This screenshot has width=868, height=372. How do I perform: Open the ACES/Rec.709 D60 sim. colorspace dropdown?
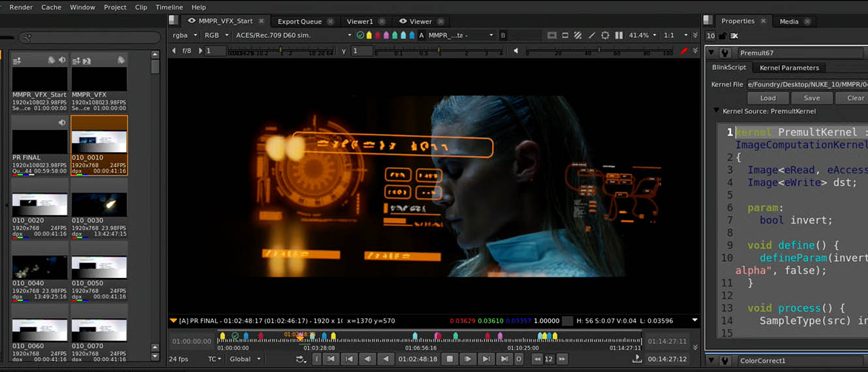pos(293,35)
